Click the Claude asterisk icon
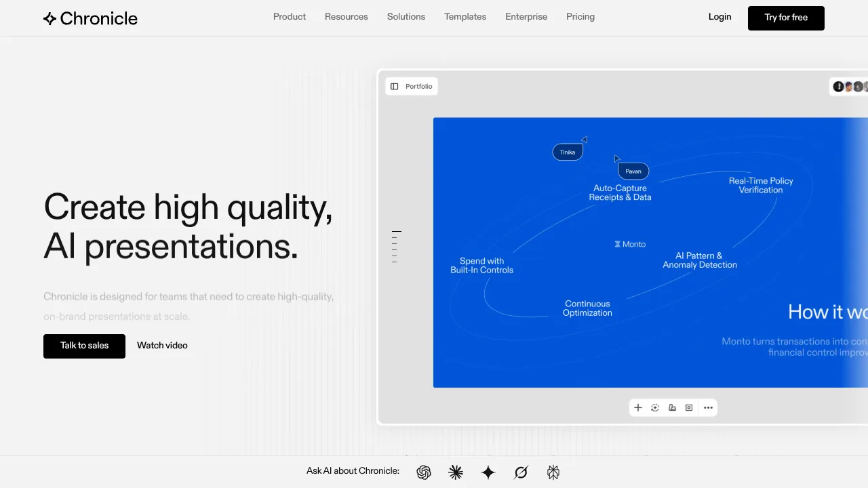Screen dimensions: 868x488 (456, 472)
